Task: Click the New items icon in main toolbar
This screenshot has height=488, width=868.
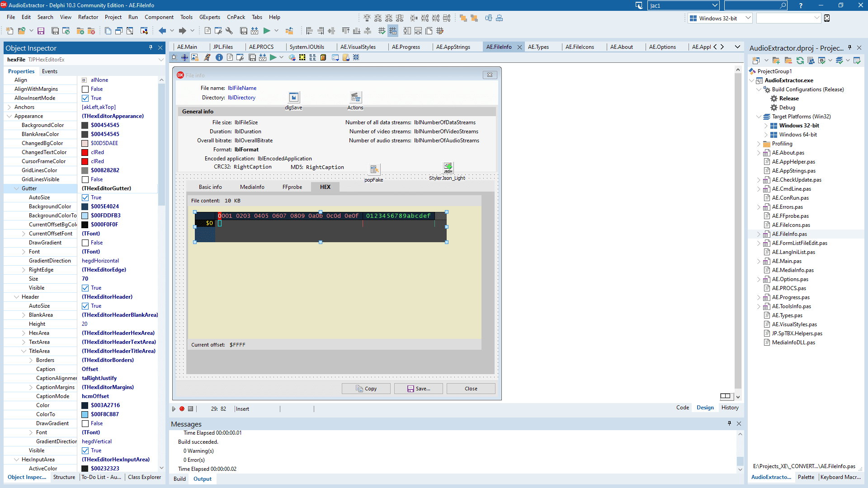Action: pyautogui.click(x=10, y=31)
